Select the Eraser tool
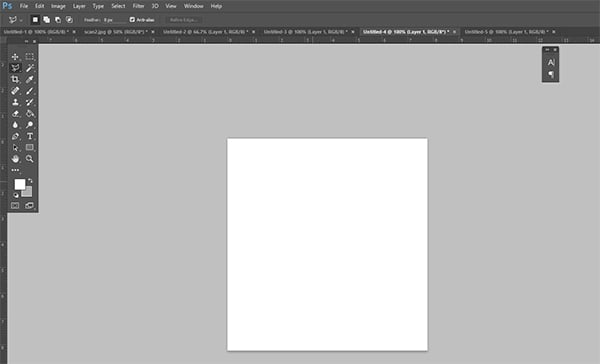The image size is (600, 364). tap(15, 114)
